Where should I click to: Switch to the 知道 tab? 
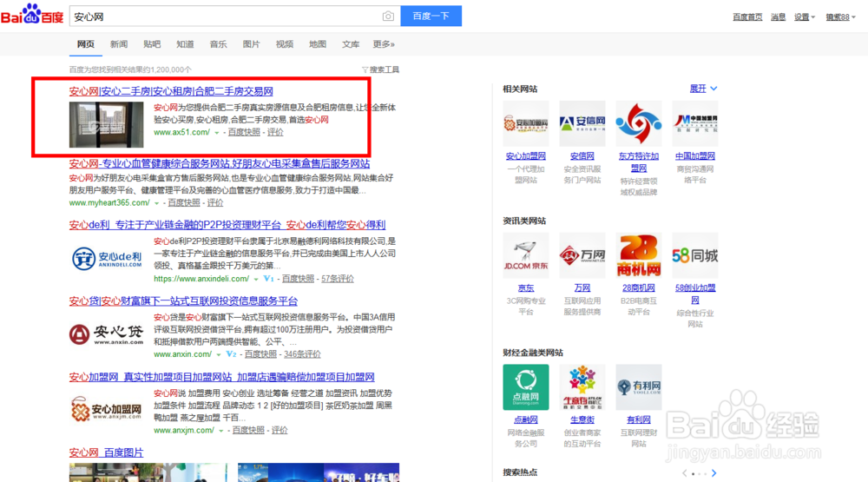[x=185, y=44]
